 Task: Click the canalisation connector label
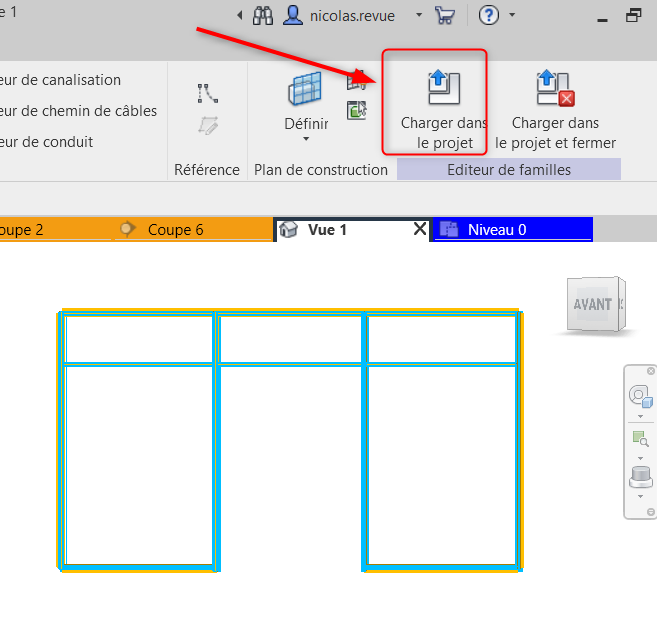click(x=60, y=80)
